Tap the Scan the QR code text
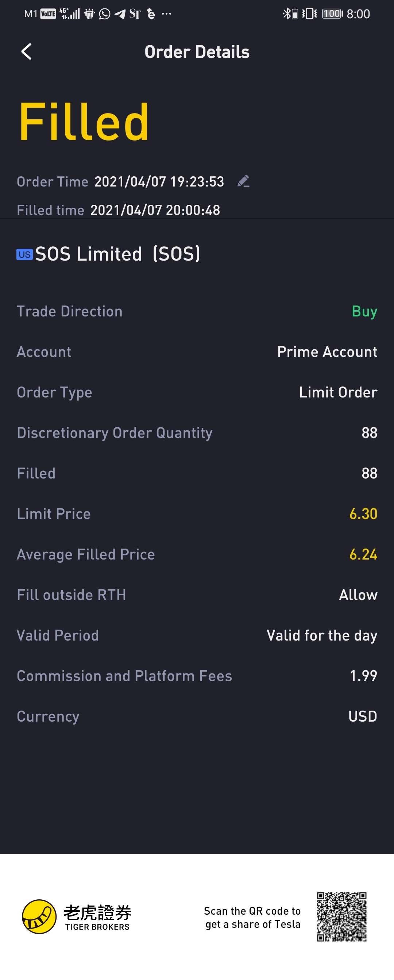This screenshot has height=980, width=394. [252, 917]
